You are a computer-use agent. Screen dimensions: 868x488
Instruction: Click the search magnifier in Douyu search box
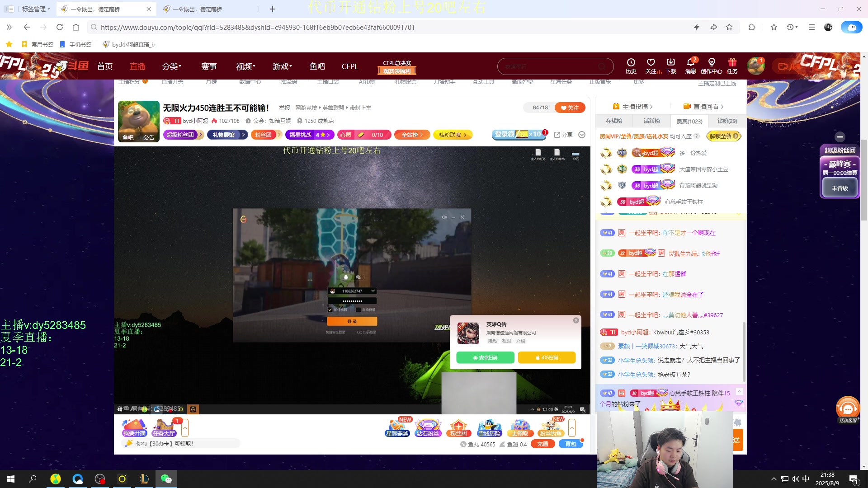(601, 66)
